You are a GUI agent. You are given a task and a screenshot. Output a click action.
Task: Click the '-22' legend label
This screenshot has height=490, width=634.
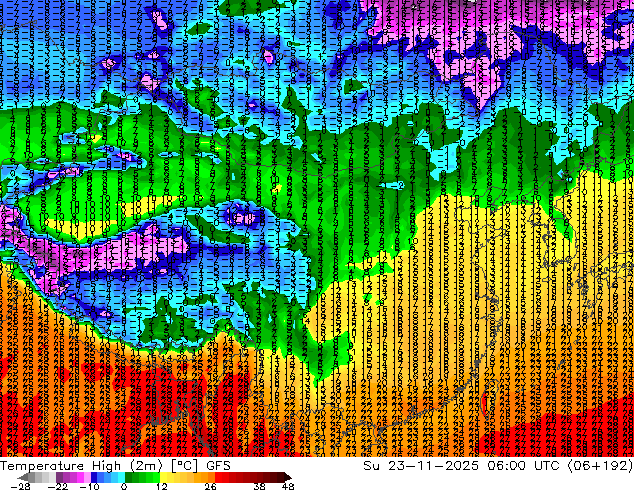(x=57, y=486)
